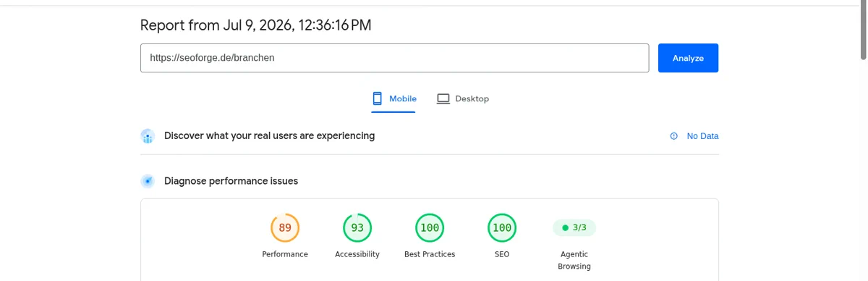Screen dimensions: 868x281
Task: Click the Diagnose performance issues section icon
Action: 148,181
